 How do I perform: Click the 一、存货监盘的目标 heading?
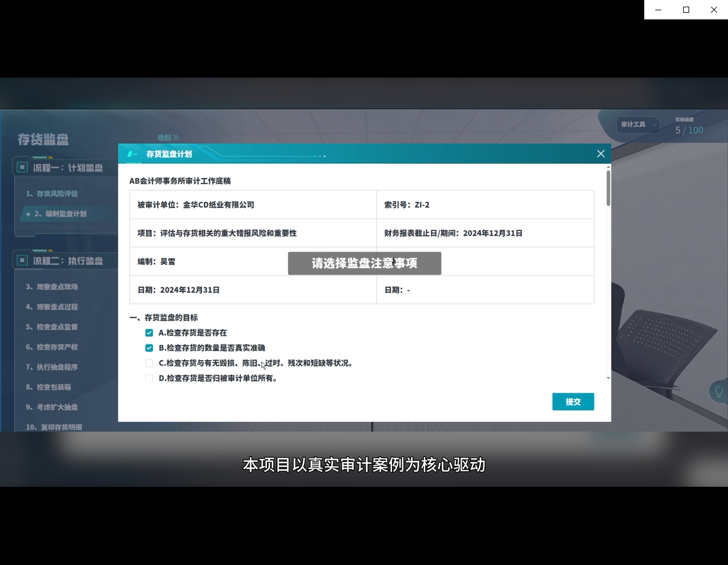163,318
